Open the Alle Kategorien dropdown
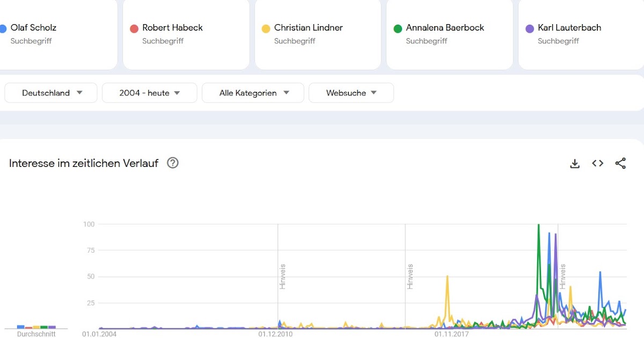 pyautogui.click(x=253, y=93)
